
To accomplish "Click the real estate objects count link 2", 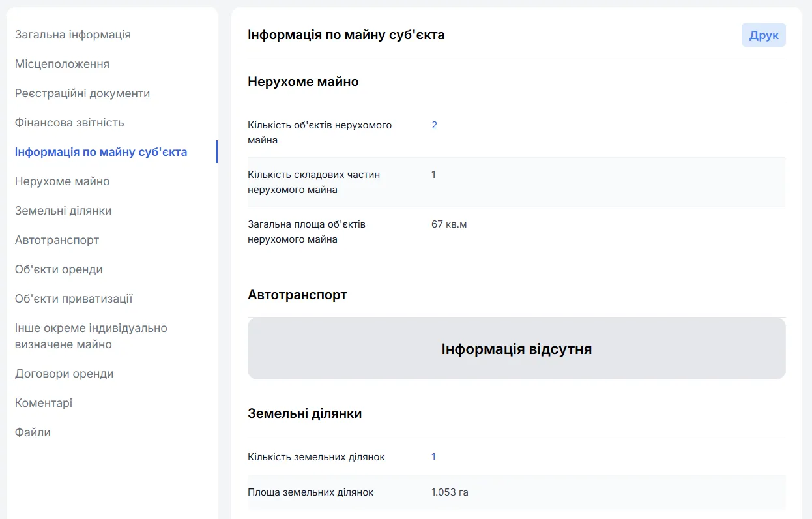I will (x=434, y=125).
